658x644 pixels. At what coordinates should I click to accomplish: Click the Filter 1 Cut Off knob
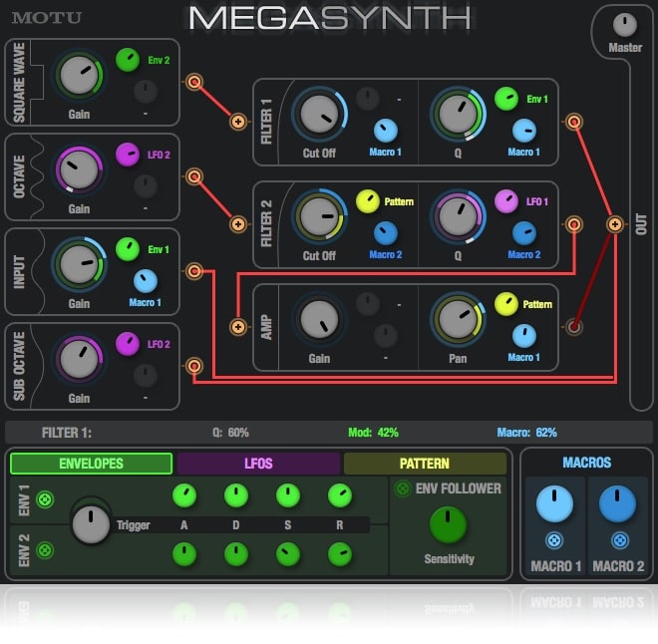[x=319, y=114]
